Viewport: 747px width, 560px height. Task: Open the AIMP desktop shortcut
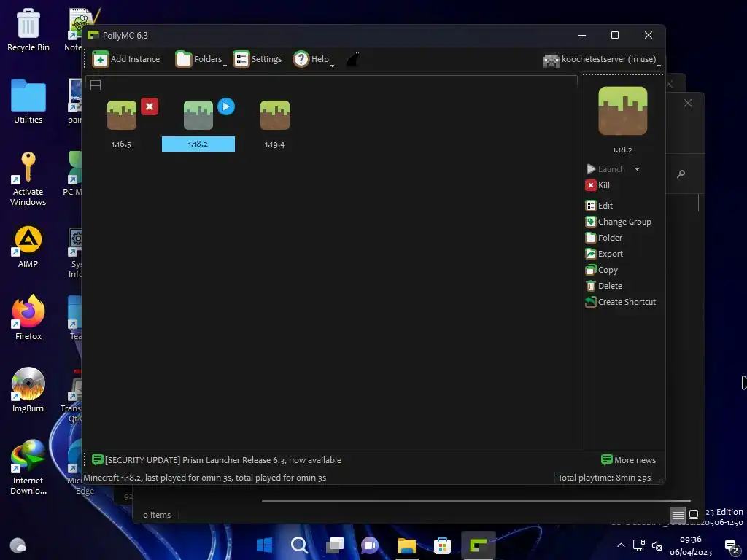(28, 246)
